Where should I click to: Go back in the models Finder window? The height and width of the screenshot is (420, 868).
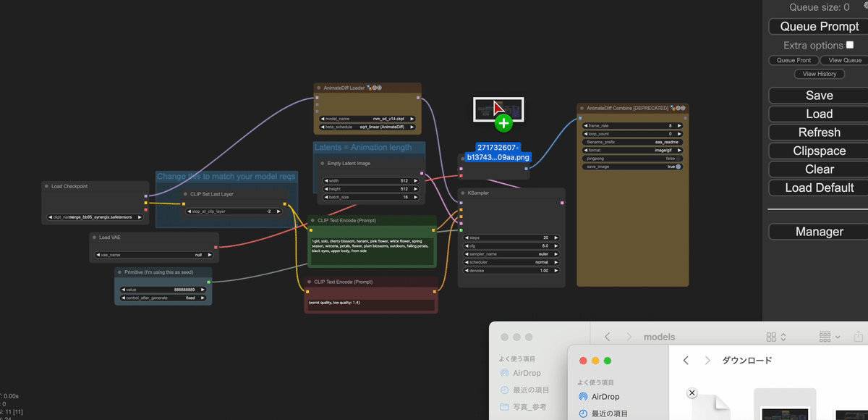click(608, 337)
